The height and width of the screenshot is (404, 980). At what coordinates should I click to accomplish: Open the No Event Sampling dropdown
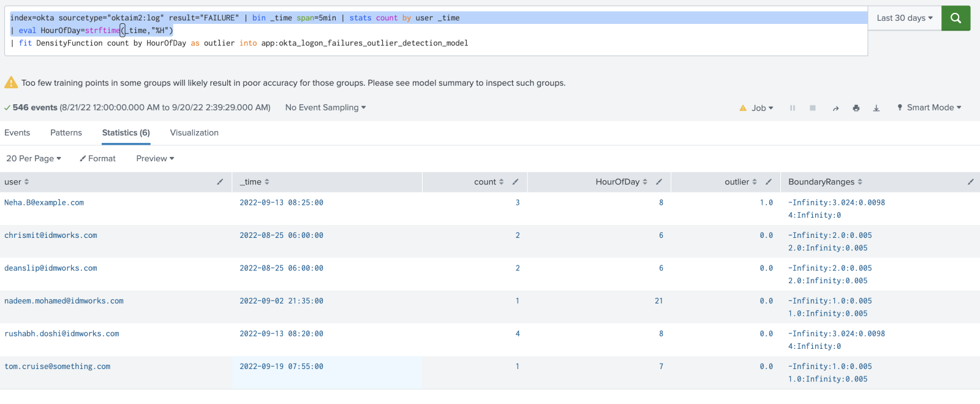[325, 108]
